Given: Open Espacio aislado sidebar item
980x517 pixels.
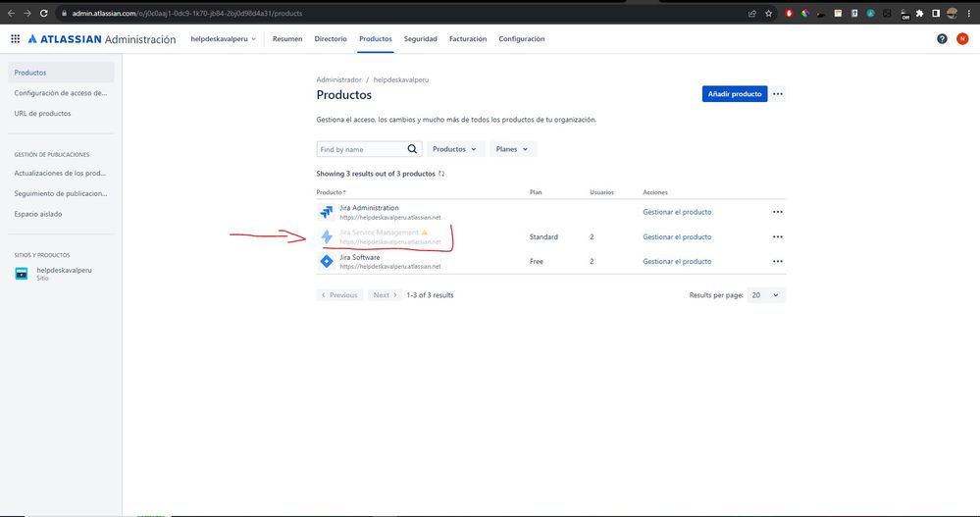Looking at the screenshot, I should tap(61, 214).
